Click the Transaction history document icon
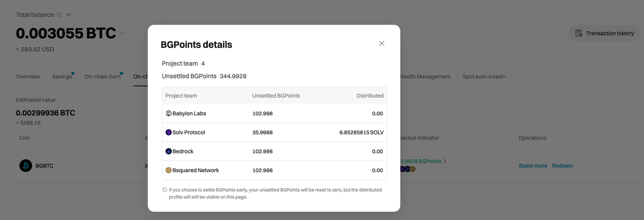This screenshot has width=644, height=220. point(579,33)
